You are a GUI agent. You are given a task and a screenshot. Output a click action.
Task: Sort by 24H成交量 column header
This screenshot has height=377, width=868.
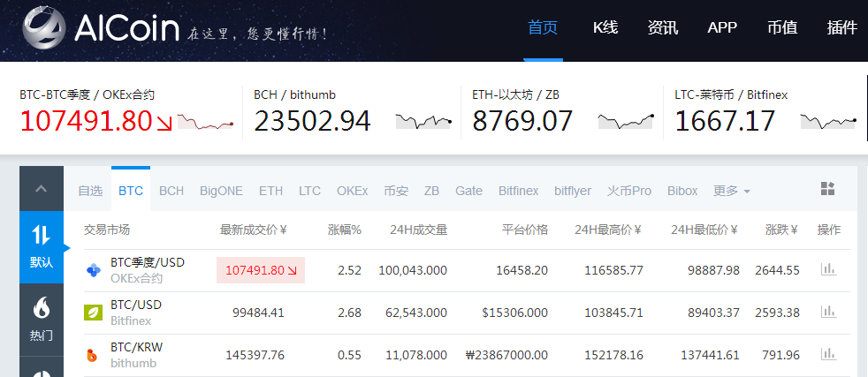tap(418, 230)
